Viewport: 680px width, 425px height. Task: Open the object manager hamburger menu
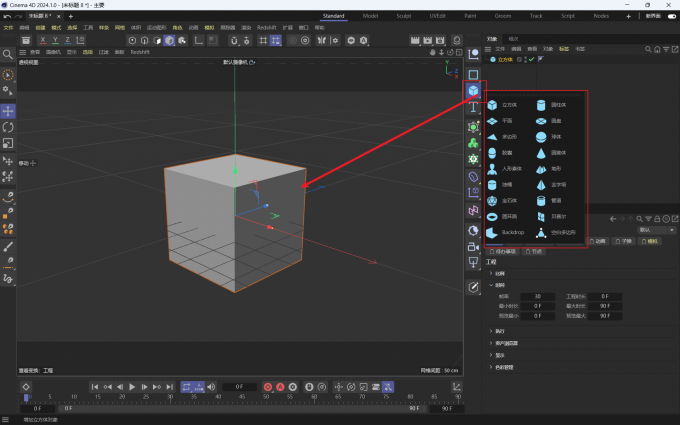pyautogui.click(x=488, y=49)
